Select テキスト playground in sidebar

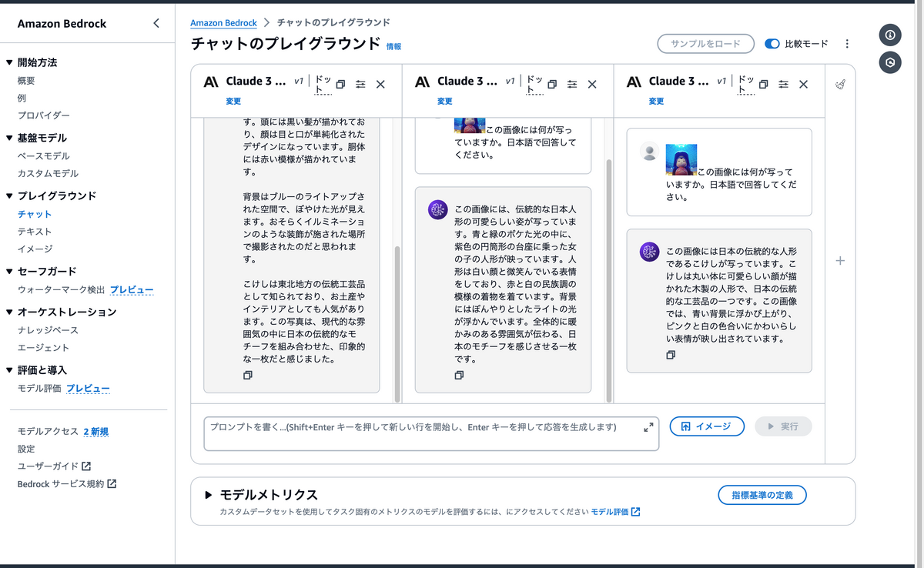click(x=35, y=232)
